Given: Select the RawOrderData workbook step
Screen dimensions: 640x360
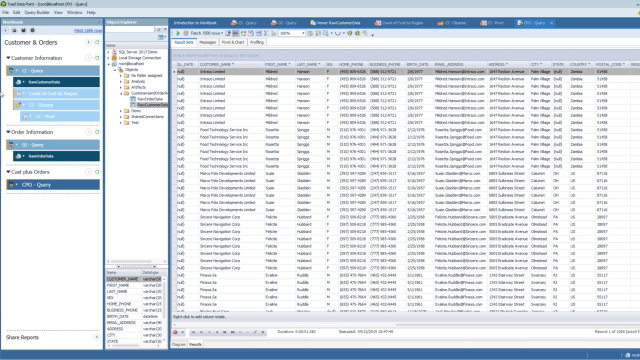Looking at the screenshot, I should tap(56, 156).
